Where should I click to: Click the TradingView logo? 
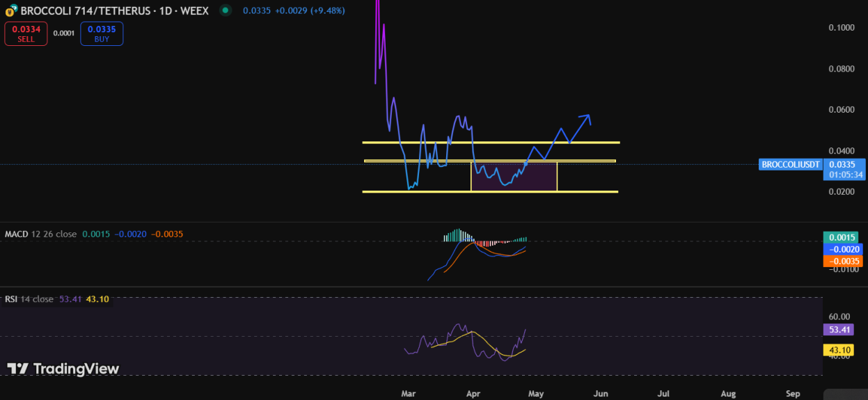coord(63,369)
